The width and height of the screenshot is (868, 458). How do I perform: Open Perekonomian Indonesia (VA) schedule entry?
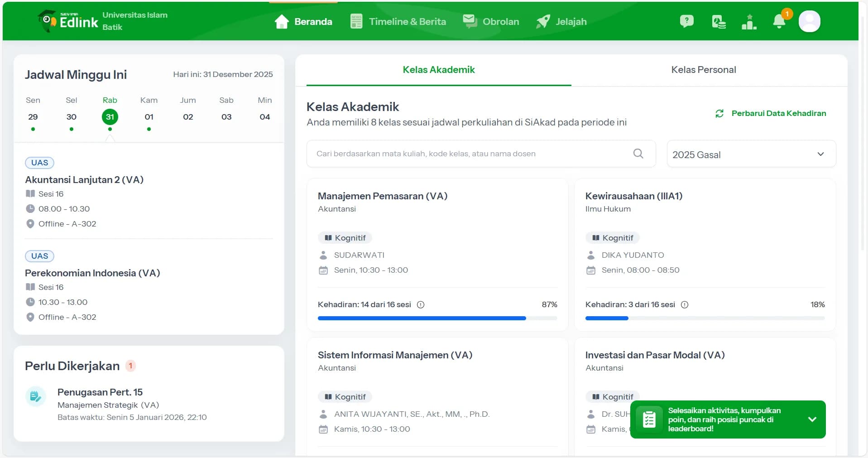[92, 273]
